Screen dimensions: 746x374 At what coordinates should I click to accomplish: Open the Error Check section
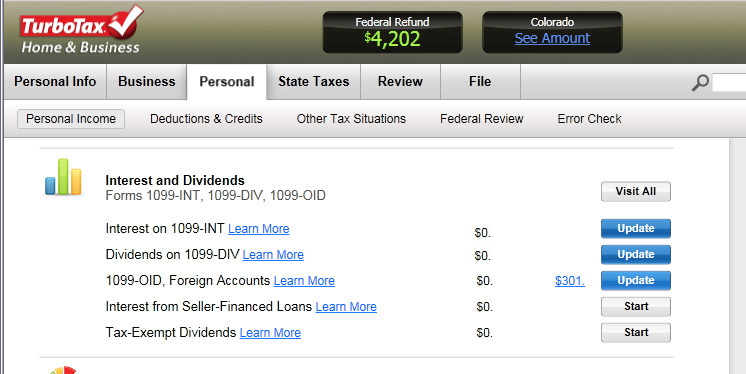[x=589, y=119]
